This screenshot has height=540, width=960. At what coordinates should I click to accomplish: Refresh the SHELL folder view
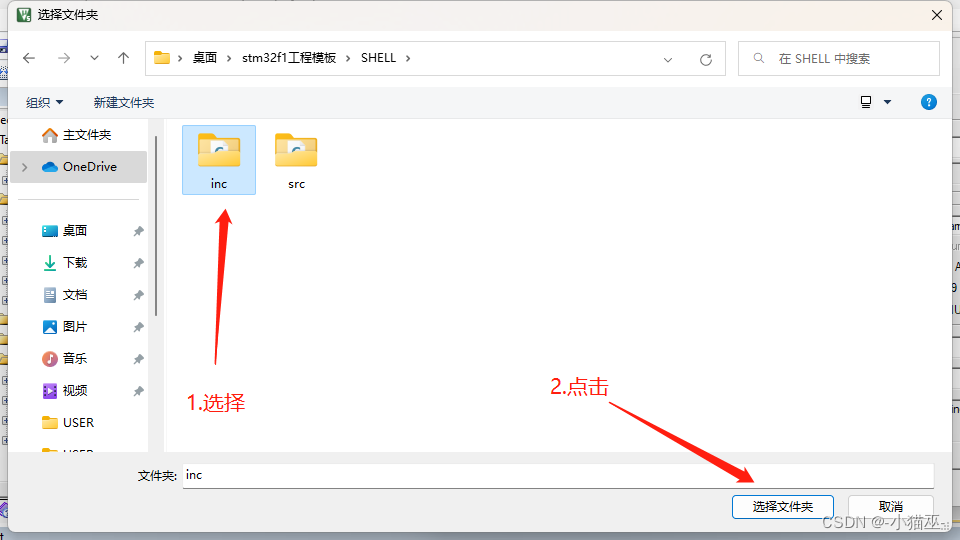click(x=706, y=59)
